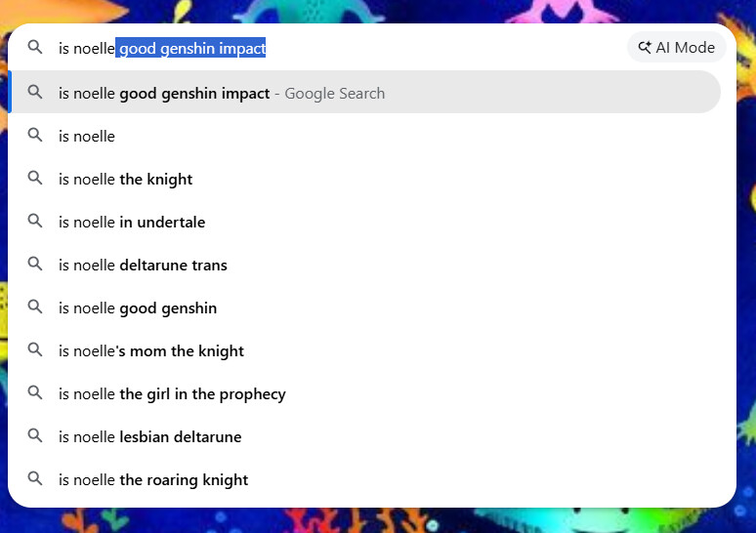Choose 'is noelle deltarune trans' suggestion
The image size is (756, 533).
pos(365,265)
